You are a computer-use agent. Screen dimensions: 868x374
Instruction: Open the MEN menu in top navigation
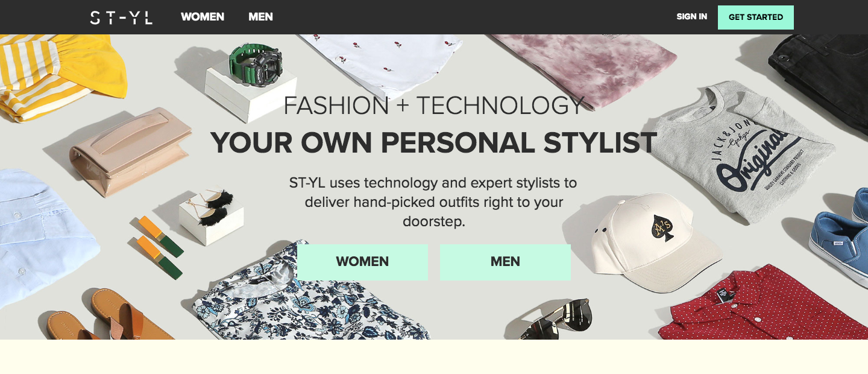tap(260, 17)
